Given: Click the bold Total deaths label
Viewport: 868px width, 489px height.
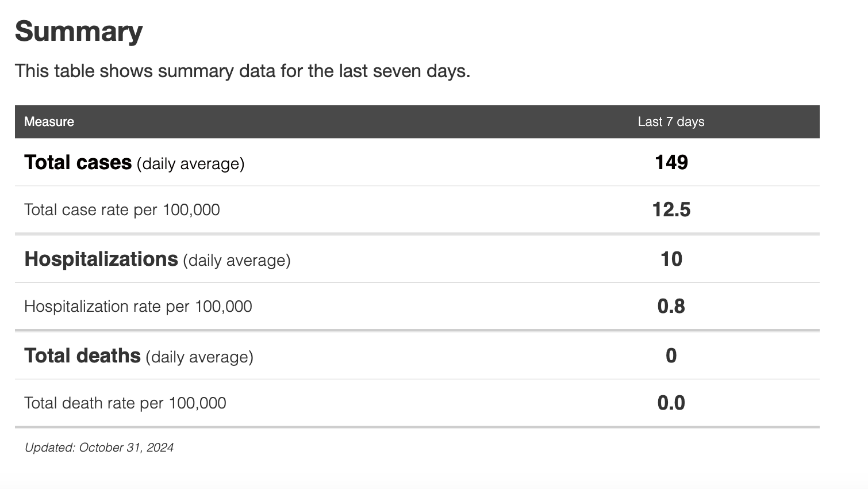Looking at the screenshot, I should click(82, 356).
